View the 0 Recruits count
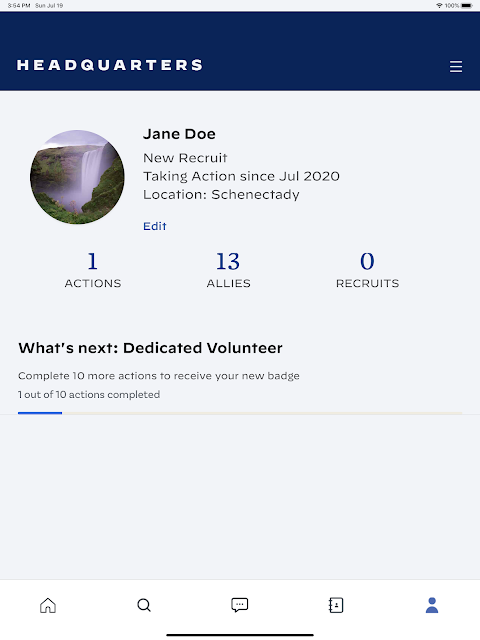Image resolution: width=480 pixels, height=640 pixels. click(x=367, y=270)
